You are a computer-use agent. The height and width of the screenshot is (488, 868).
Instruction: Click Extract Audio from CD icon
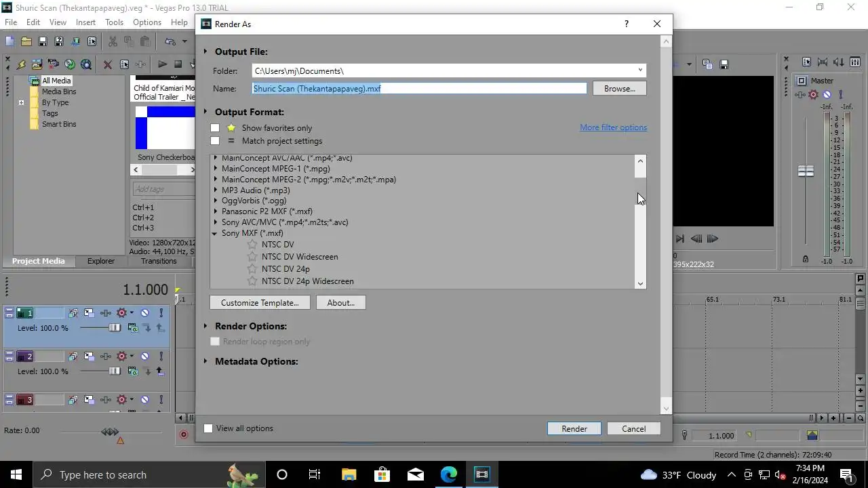(69, 64)
